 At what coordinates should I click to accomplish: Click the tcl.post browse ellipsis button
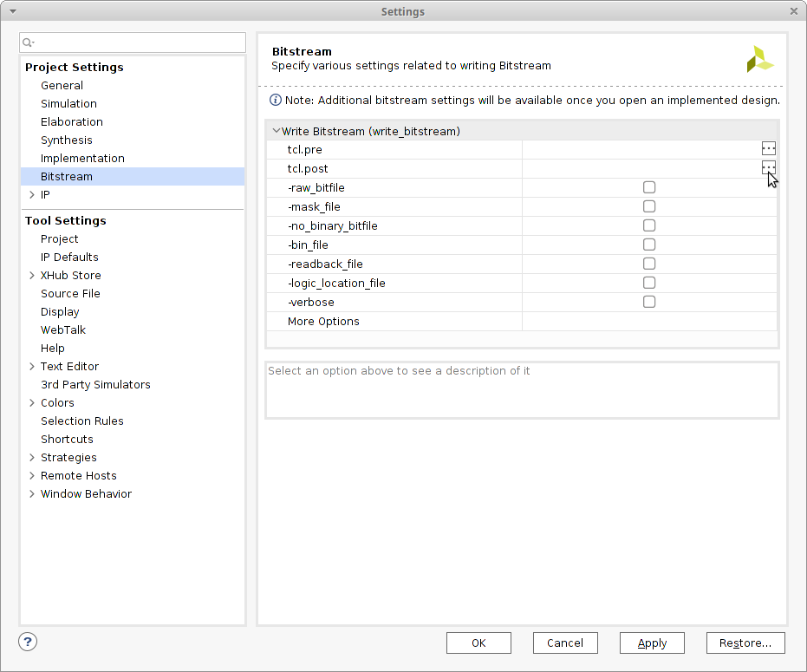point(768,167)
